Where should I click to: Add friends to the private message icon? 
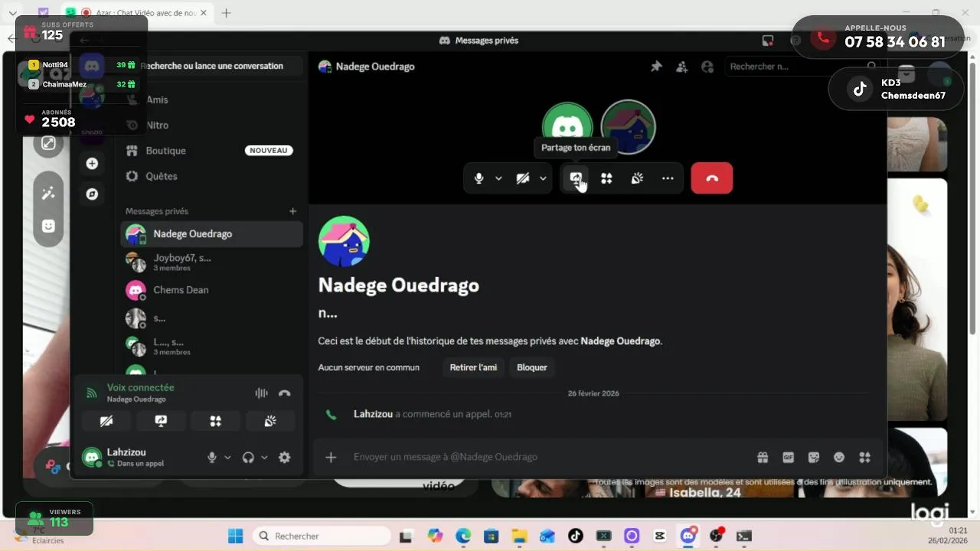pos(681,67)
